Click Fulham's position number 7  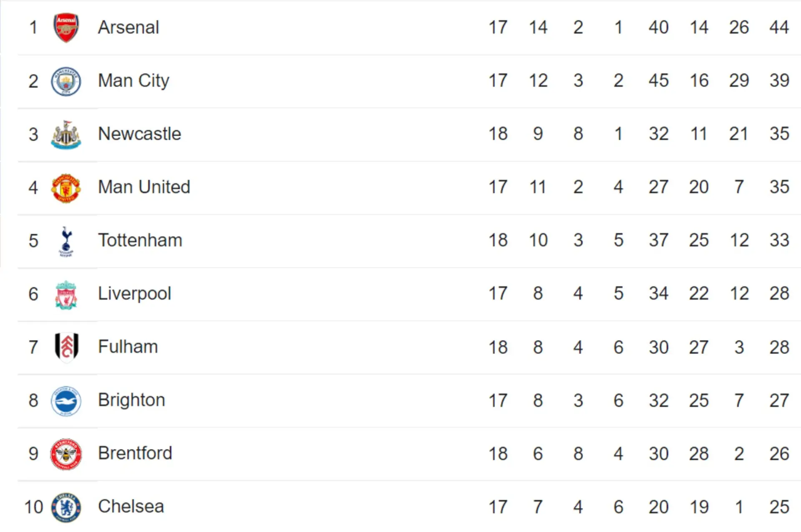33,347
